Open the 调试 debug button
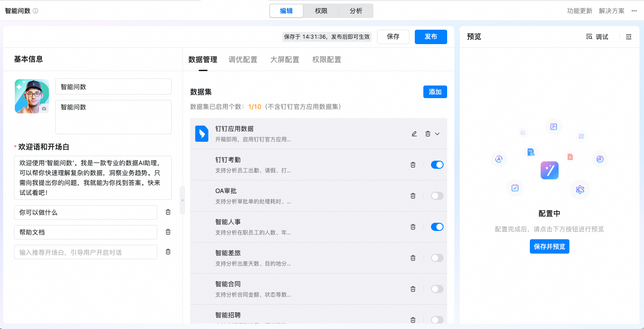 (x=597, y=37)
